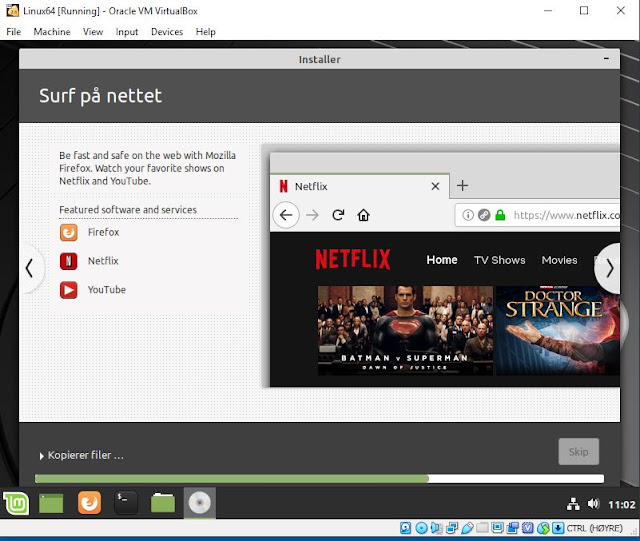640x541 pixels.
Task: Click the 'Surf på nettet' heading
Action: point(100,96)
